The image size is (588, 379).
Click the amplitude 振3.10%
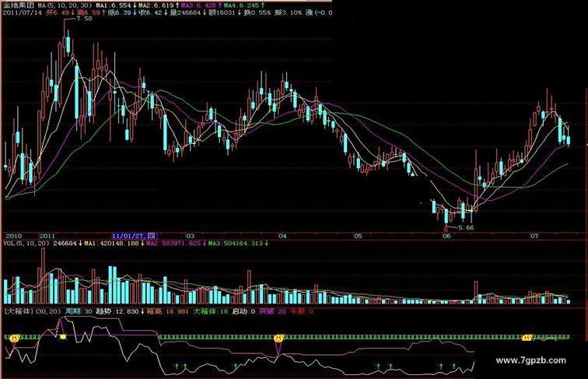288,12
